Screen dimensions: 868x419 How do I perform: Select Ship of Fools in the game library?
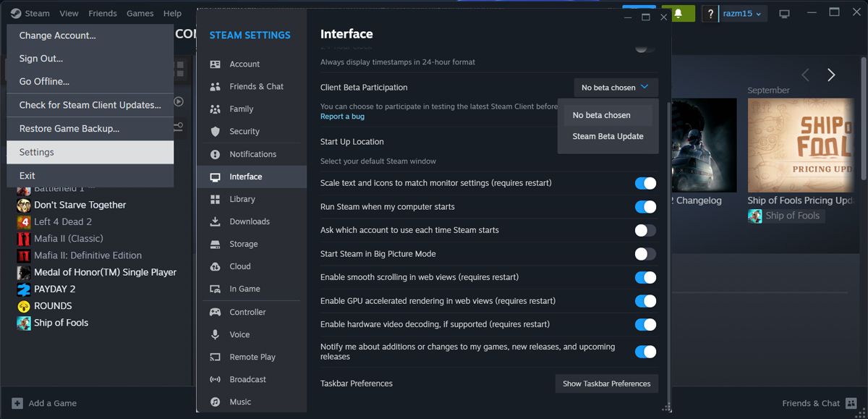59,323
